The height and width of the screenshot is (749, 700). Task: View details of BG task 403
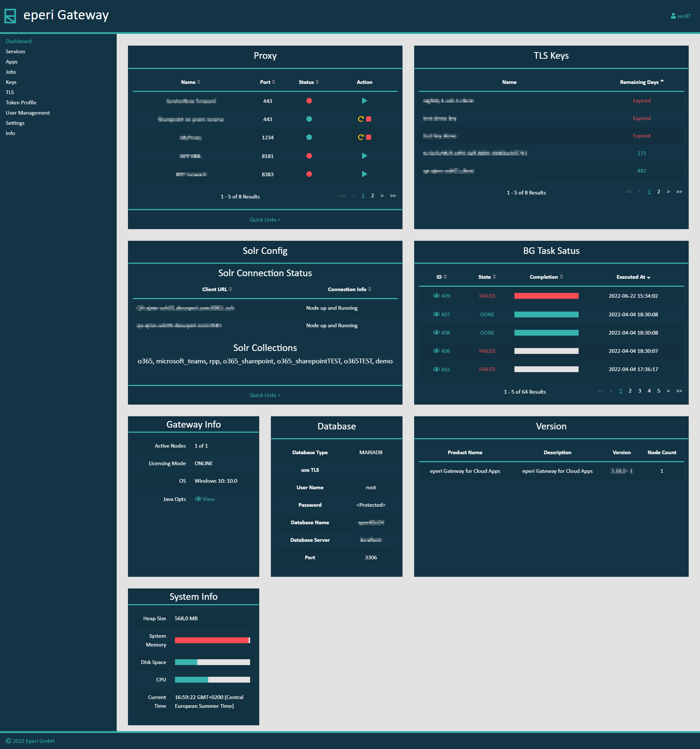point(441,369)
